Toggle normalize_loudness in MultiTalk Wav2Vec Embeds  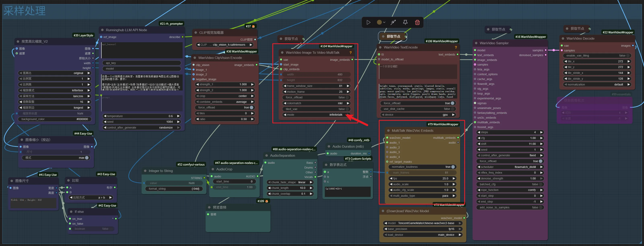[453, 167]
